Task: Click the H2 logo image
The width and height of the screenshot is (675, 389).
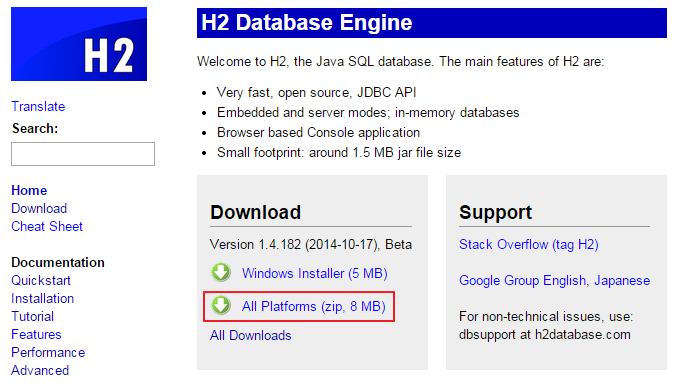Action: (x=79, y=44)
